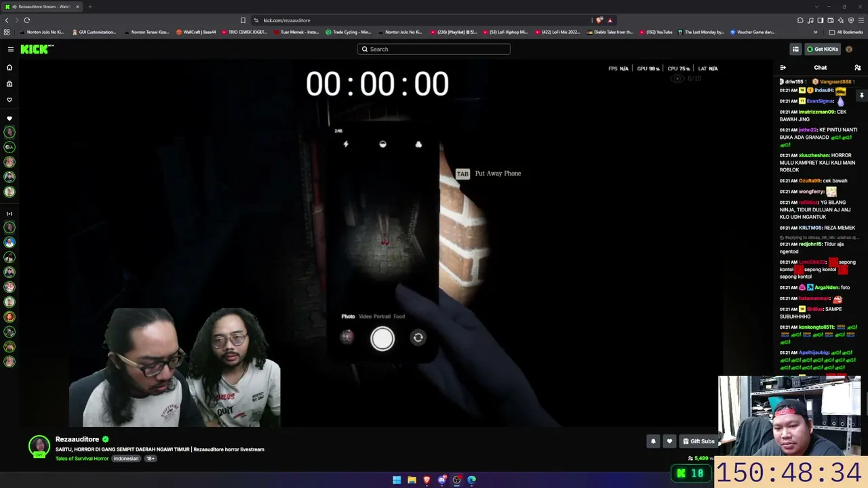Screen dimensions: 868x488
Task: Open the Diablo Tales bookmark
Action: pos(610,32)
